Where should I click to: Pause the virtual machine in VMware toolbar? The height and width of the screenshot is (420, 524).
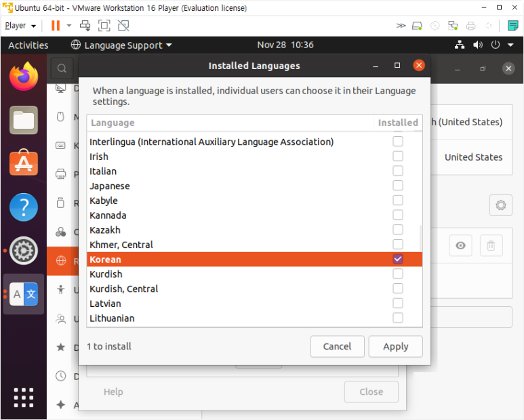tap(56, 26)
